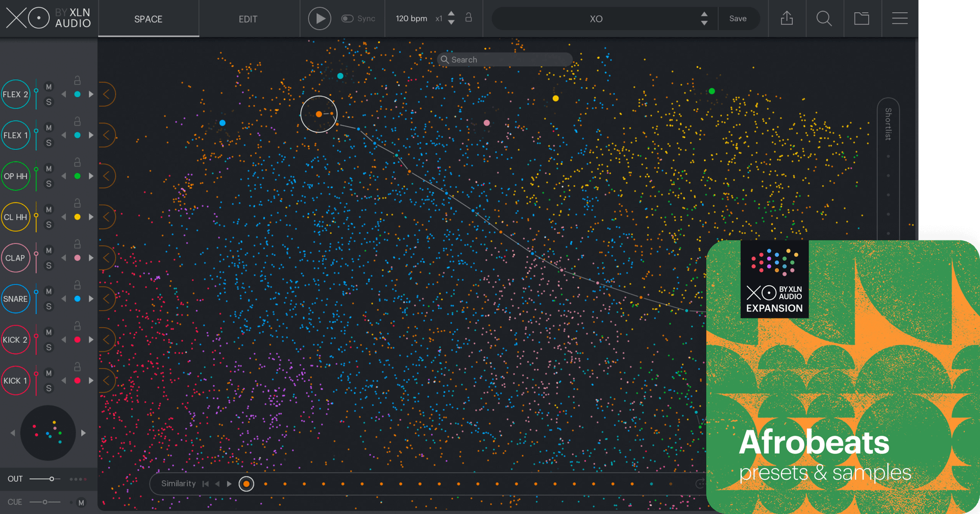Open the export icon in top bar

pos(787,18)
